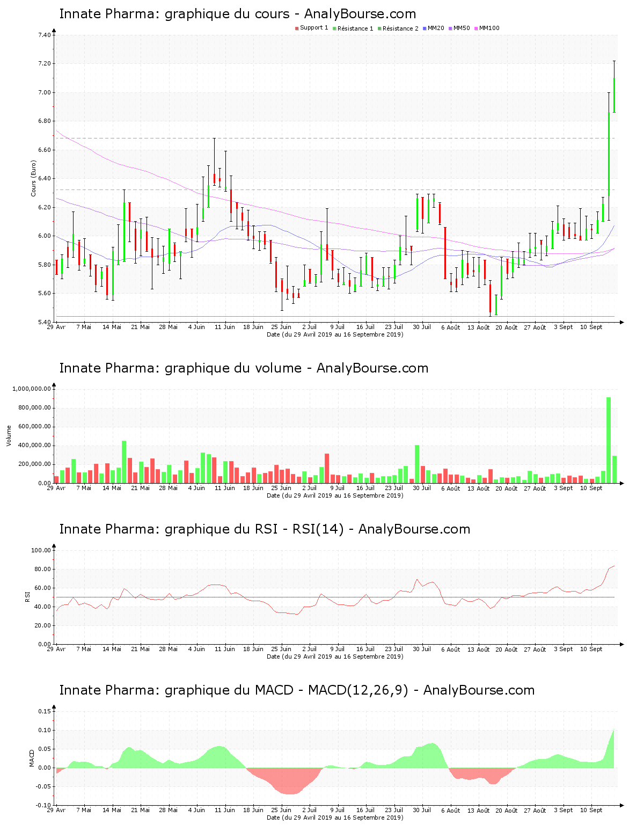The height and width of the screenshot is (832, 644).
Task: Click the 'Volume' y-axis title
Action: tap(9, 435)
